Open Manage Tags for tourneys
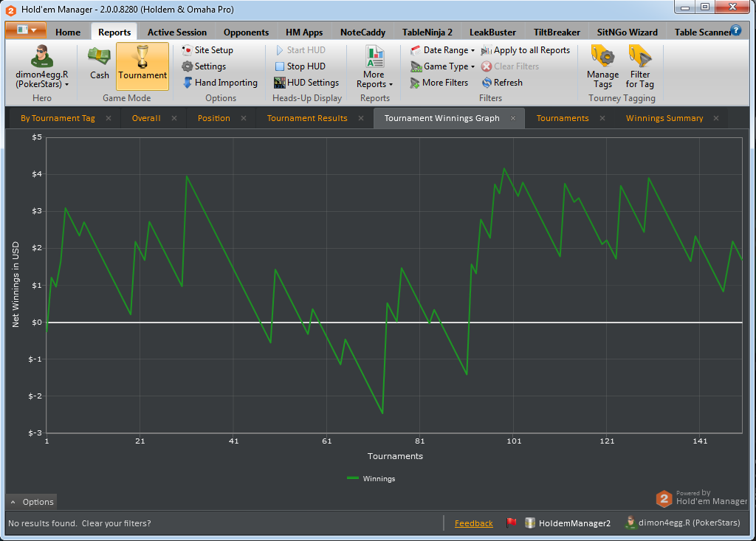The width and height of the screenshot is (756, 541). tap(602, 67)
